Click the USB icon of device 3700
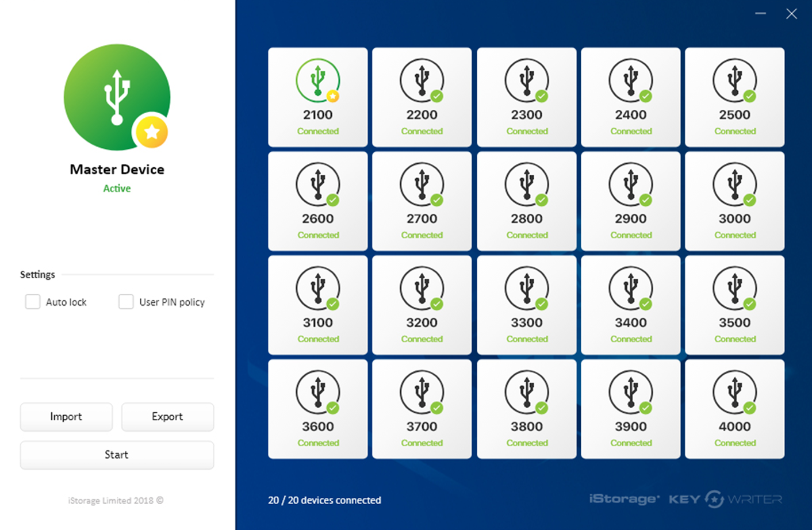Screen dimensions: 812x530 tap(422, 392)
